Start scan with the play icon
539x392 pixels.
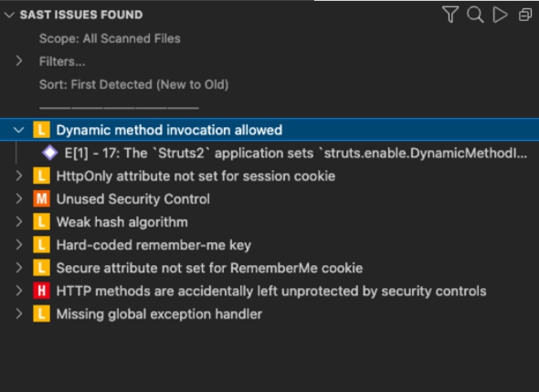[x=500, y=15]
